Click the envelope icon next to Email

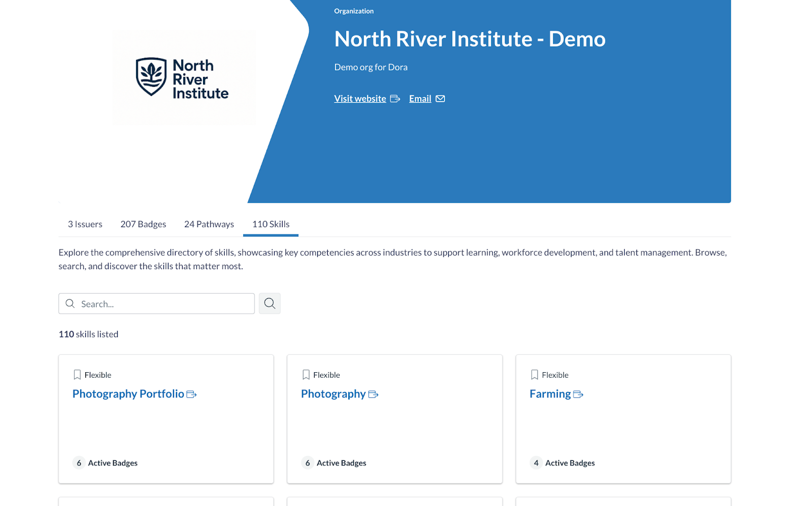pos(440,98)
